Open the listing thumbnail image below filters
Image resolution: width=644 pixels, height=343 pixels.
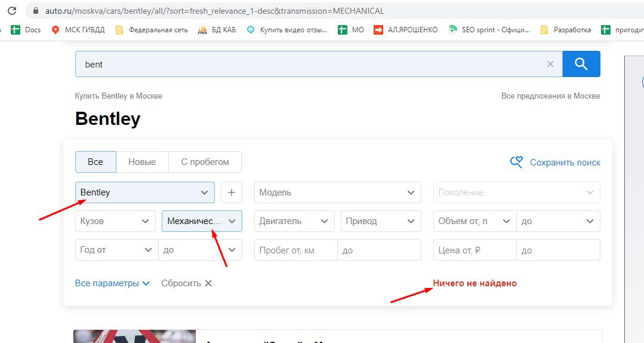[135, 336]
